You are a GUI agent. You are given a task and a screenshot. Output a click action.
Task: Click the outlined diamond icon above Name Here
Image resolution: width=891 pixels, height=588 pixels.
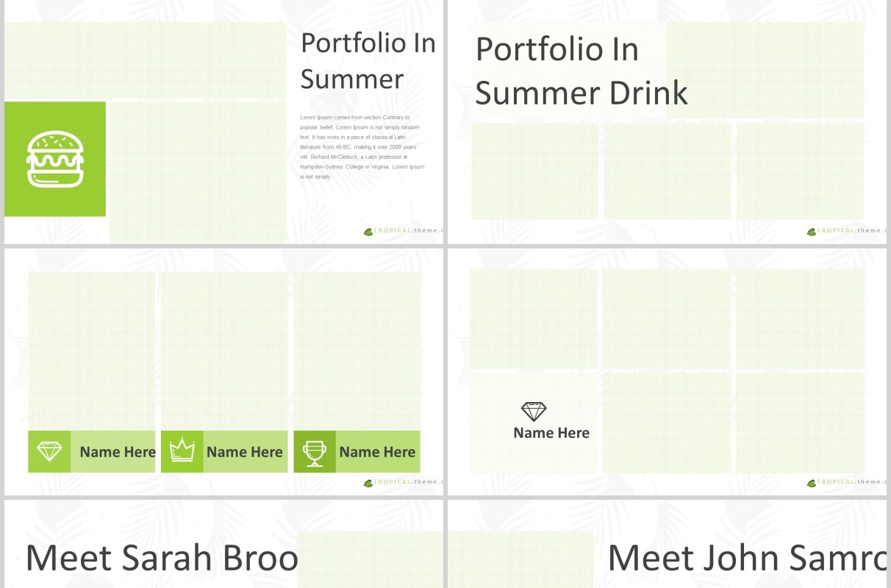(x=534, y=412)
